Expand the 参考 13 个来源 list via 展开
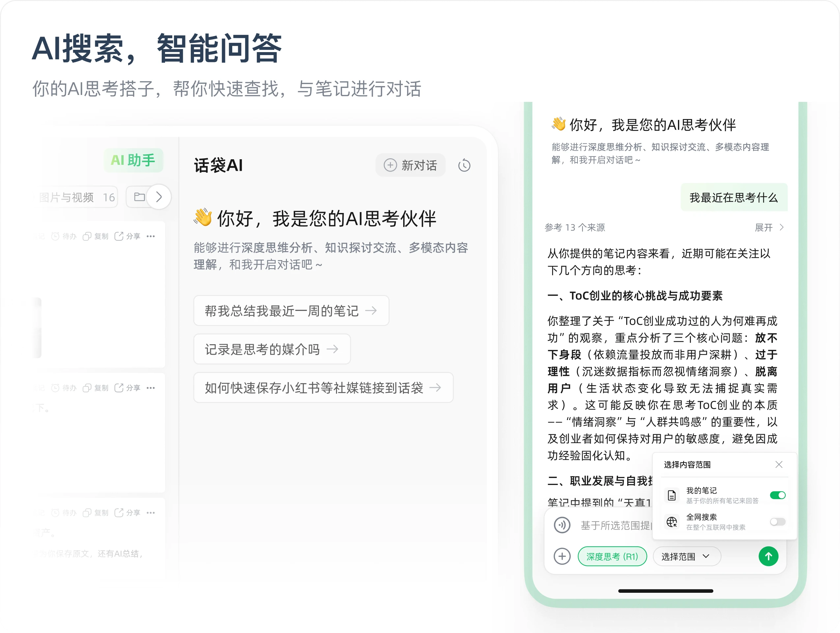The width and height of the screenshot is (840, 633). click(x=767, y=227)
